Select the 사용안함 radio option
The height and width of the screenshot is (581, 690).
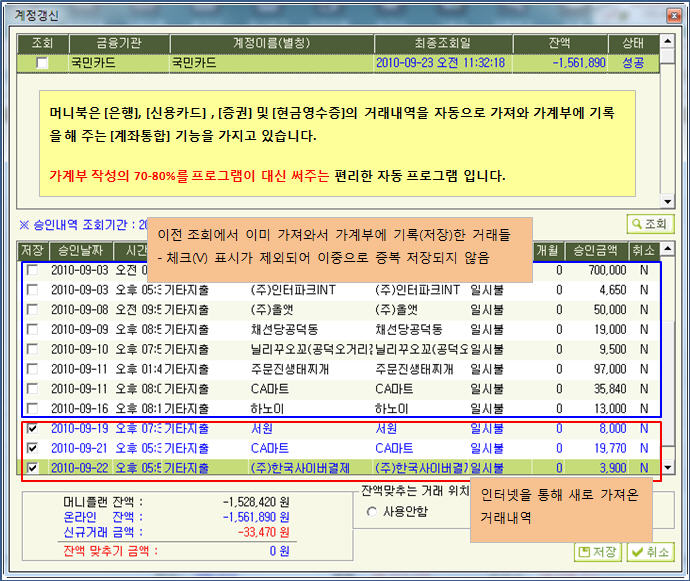[373, 512]
